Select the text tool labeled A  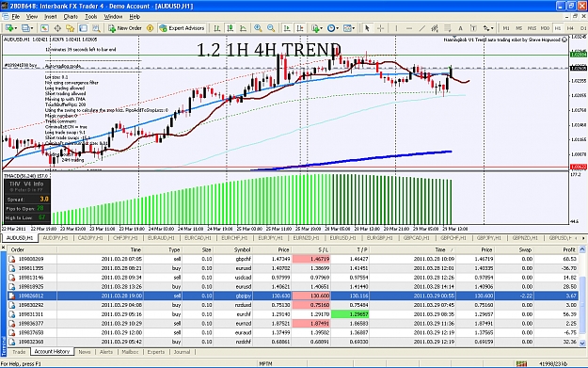coord(460,28)
